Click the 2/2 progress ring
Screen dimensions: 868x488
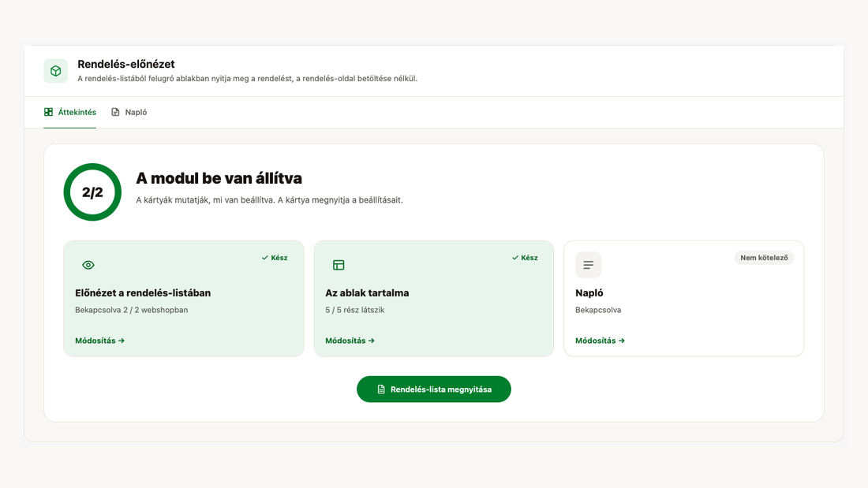click(92, 192)
